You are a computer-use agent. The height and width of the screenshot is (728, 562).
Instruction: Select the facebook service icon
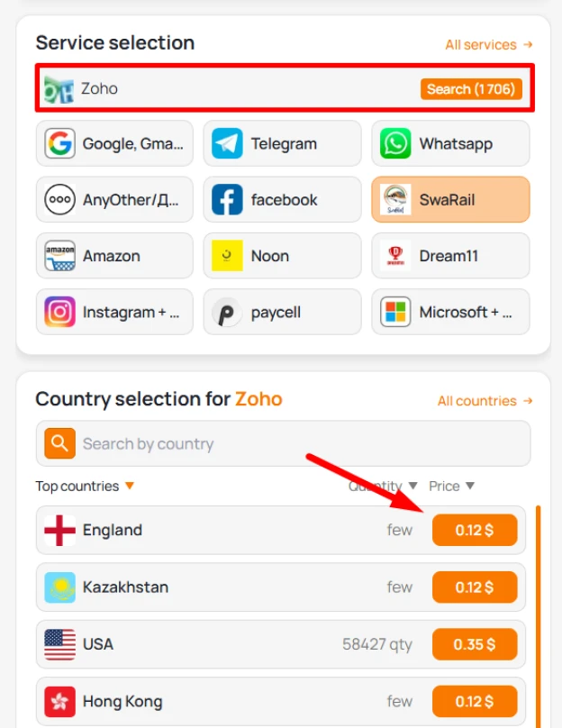(227, 200)
